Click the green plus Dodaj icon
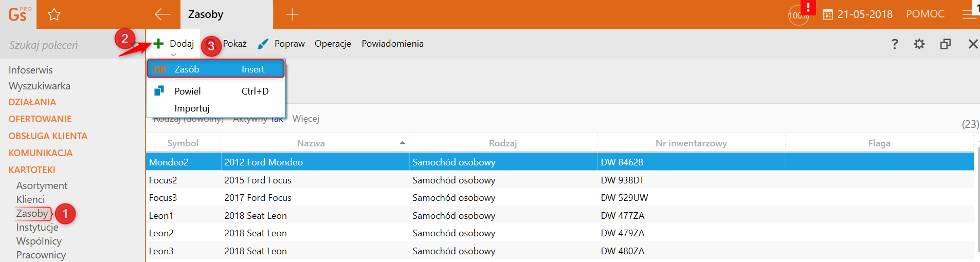This screenshot has width=980, height=262. (x=158, y=44)
